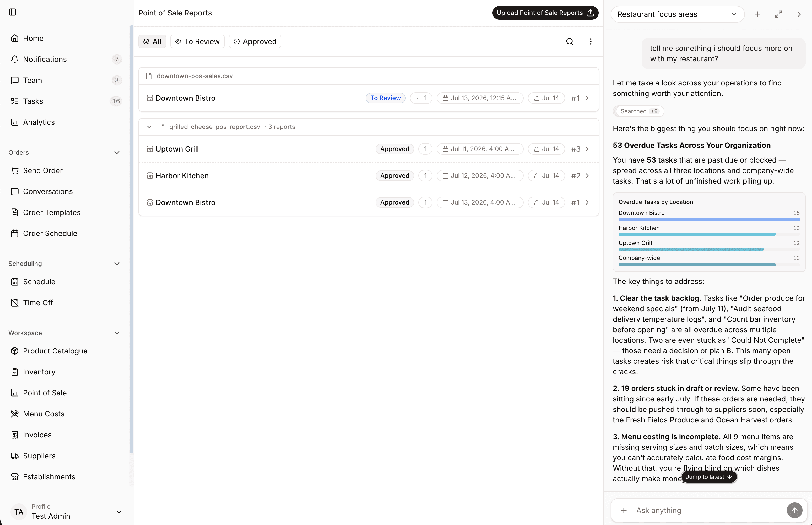
Task: Switch to the To Review tab
Action: click(197, 42)
